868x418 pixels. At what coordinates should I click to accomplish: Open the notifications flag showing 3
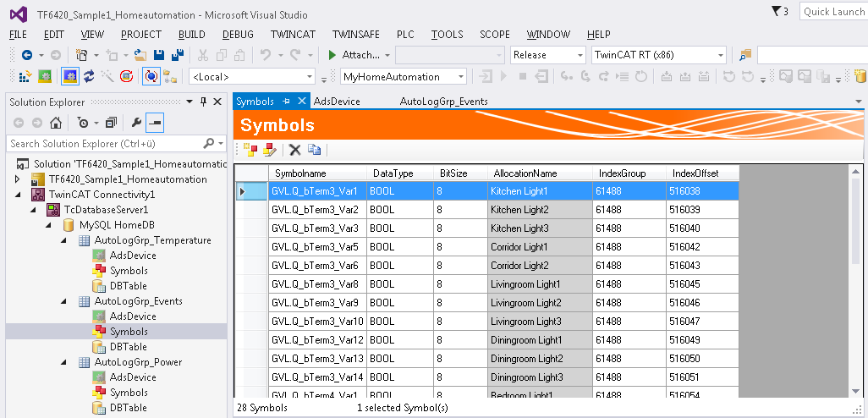pyautogui.click(x=779, y=12)
